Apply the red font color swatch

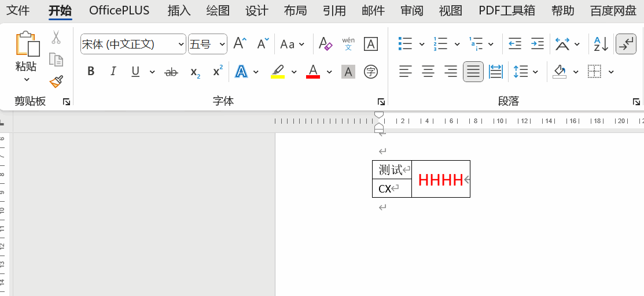313,72
